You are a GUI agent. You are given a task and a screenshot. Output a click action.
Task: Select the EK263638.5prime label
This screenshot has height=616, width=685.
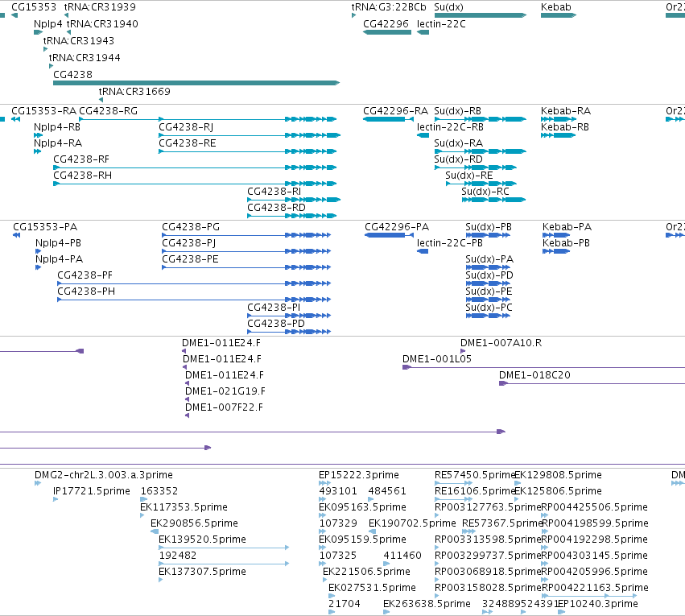[427, 604]
